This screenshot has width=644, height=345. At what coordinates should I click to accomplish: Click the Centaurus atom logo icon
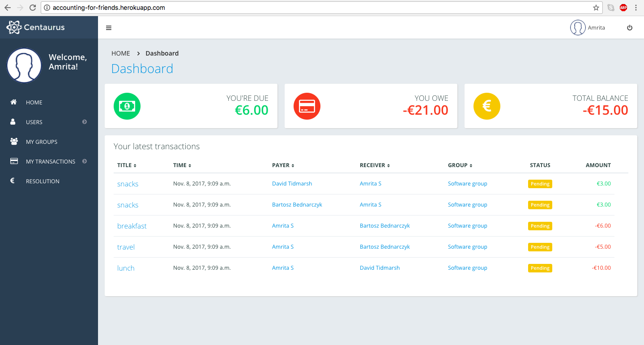coord(14,27)
